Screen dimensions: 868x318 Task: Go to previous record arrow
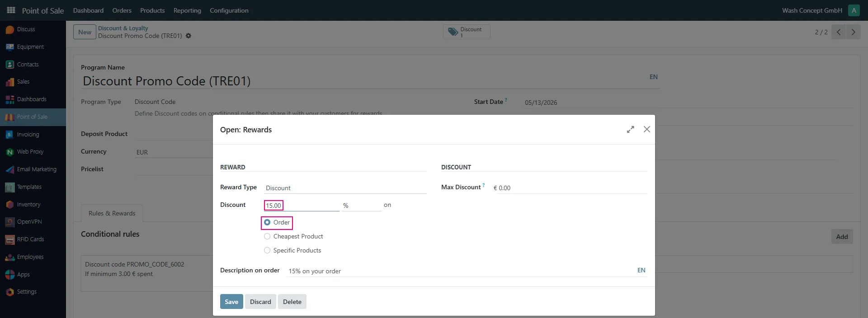click(x=839, y=32)
